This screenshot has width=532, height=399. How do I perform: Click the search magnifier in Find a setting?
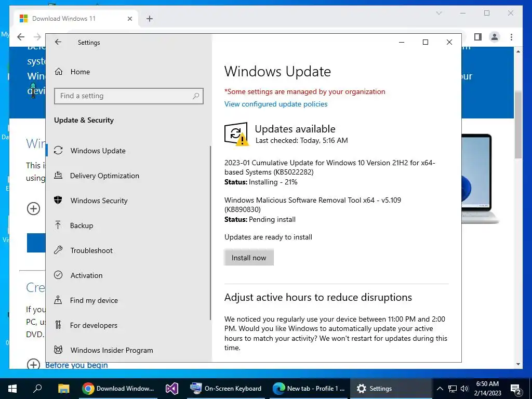coord(196,96)
